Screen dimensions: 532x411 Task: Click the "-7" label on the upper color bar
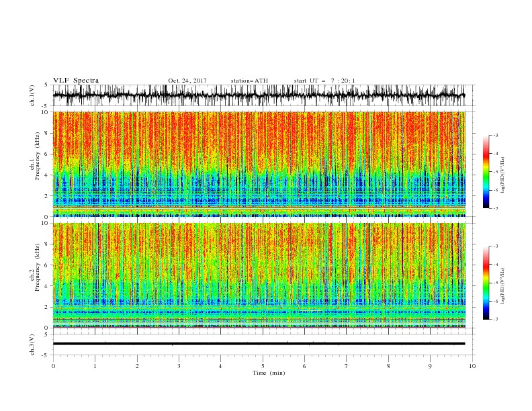click(x=496, y=208)
